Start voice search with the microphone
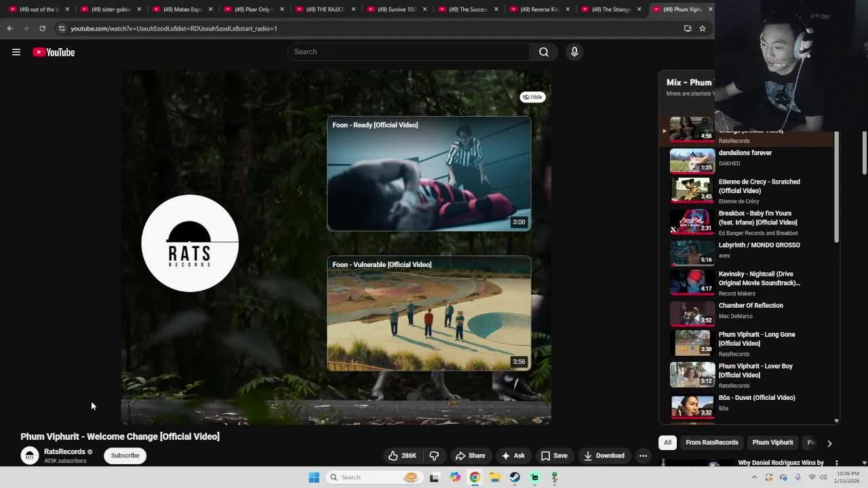The height and width of the screenshot is (488, 868). (574, 52)
